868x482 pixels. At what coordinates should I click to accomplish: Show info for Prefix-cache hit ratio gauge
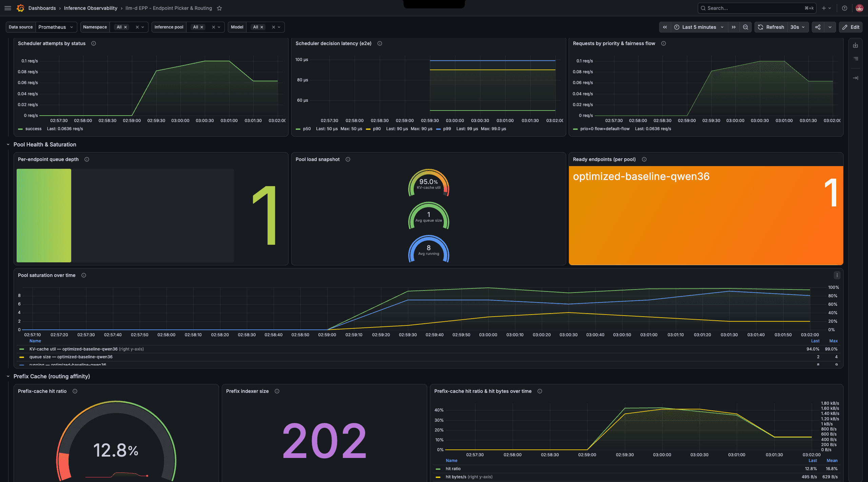75,391
